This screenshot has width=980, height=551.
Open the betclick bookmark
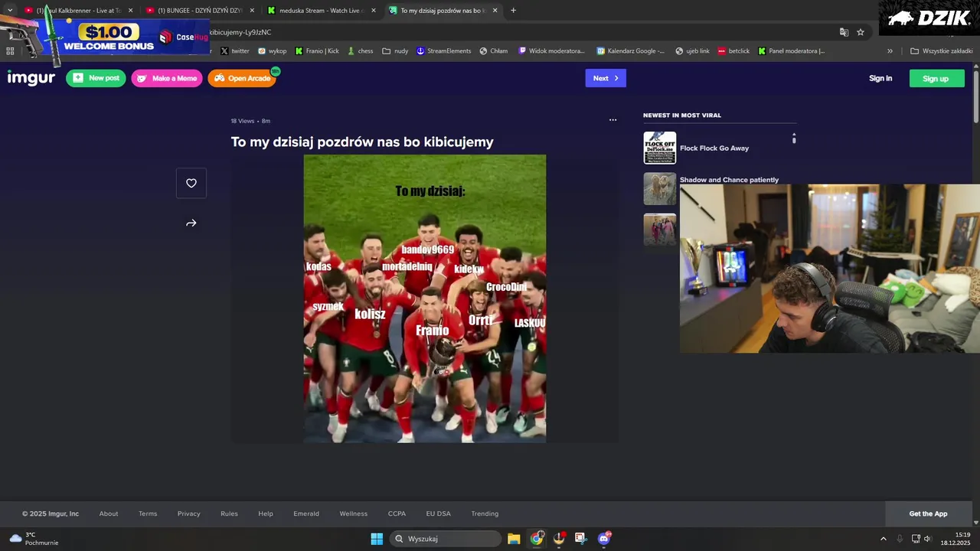pos(733,51)
